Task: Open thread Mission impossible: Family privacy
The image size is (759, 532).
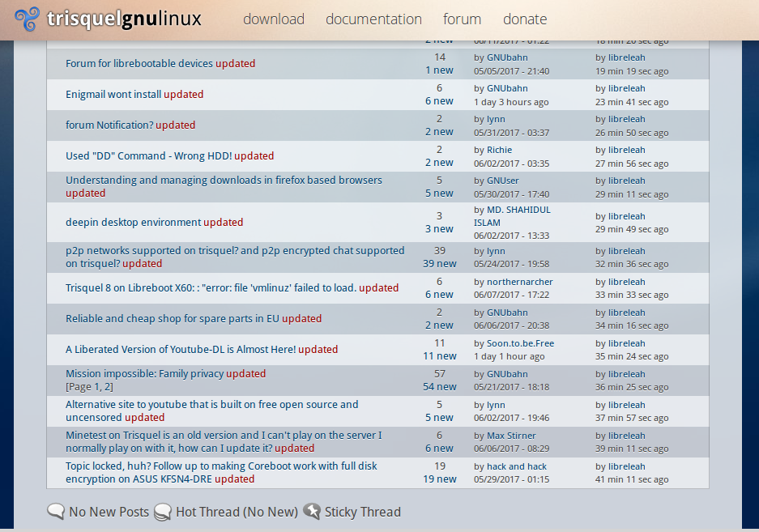Action: pos(145,374)
